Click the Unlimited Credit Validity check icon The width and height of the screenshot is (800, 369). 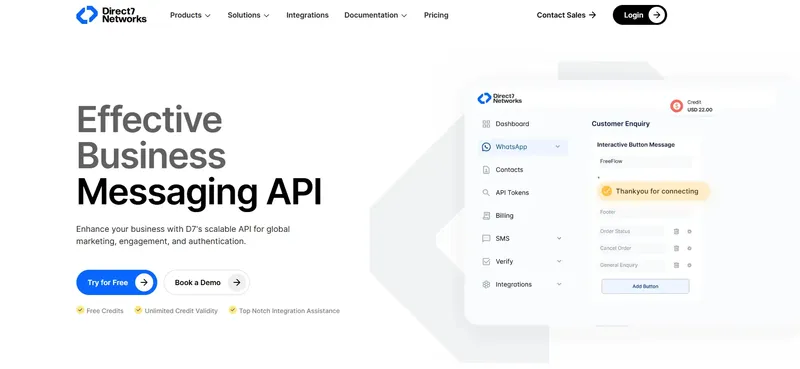(x=138, y=310)
